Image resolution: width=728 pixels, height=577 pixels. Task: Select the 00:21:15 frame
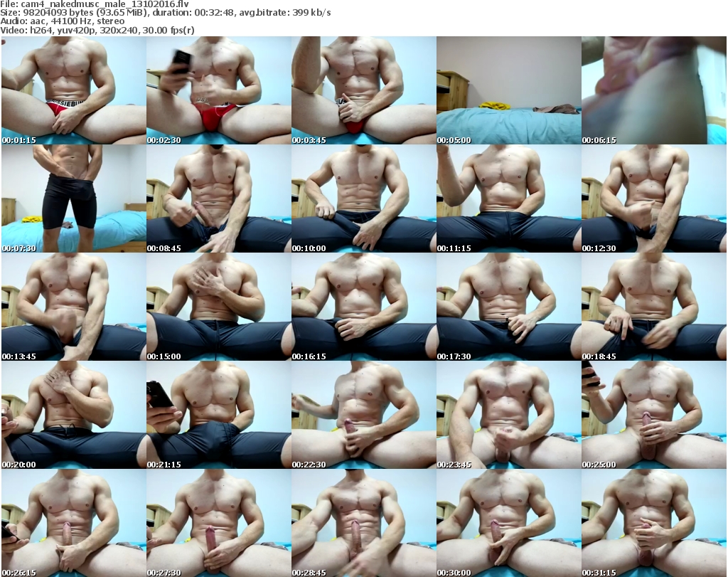[218, 415]
